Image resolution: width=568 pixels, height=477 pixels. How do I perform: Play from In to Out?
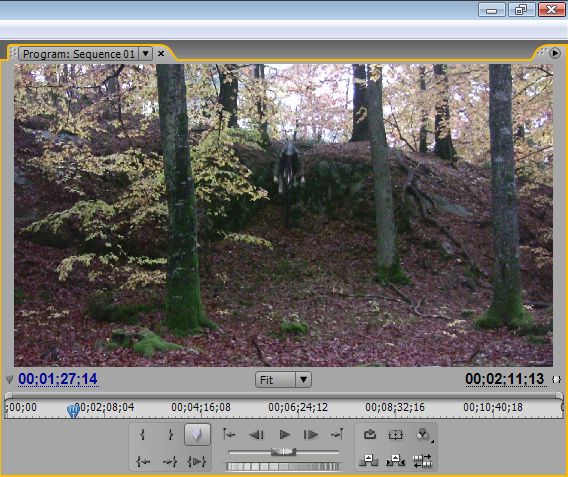pos(197,461)
